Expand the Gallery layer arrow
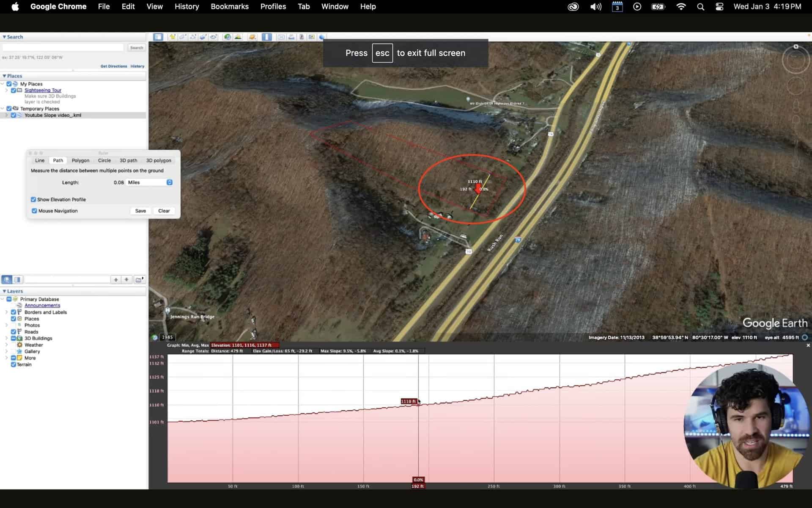 [6, 351]
